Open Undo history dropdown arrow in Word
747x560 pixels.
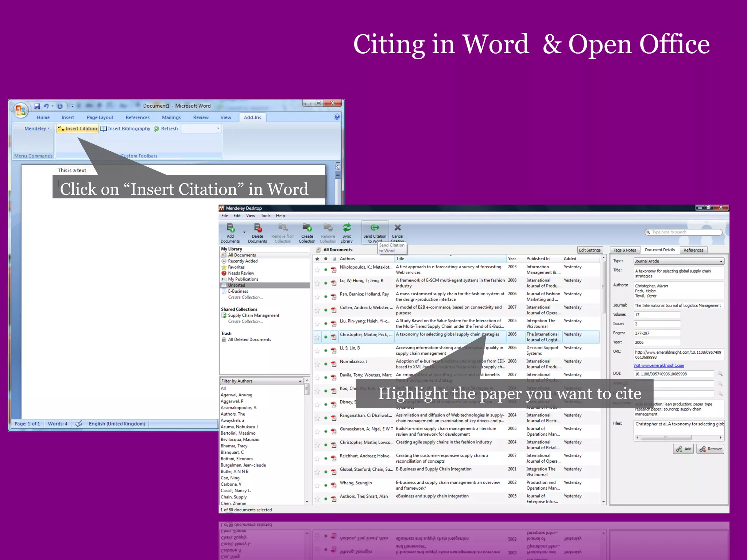[x=52, y=106]
